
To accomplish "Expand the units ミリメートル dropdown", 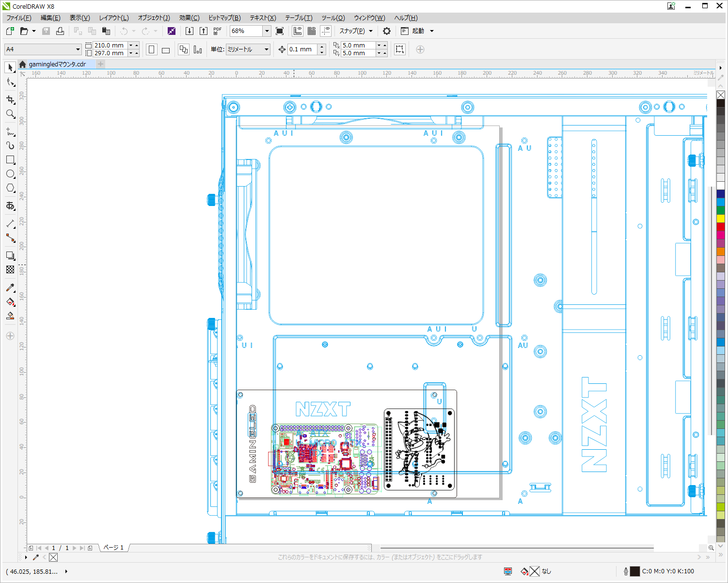I will 266,49.
